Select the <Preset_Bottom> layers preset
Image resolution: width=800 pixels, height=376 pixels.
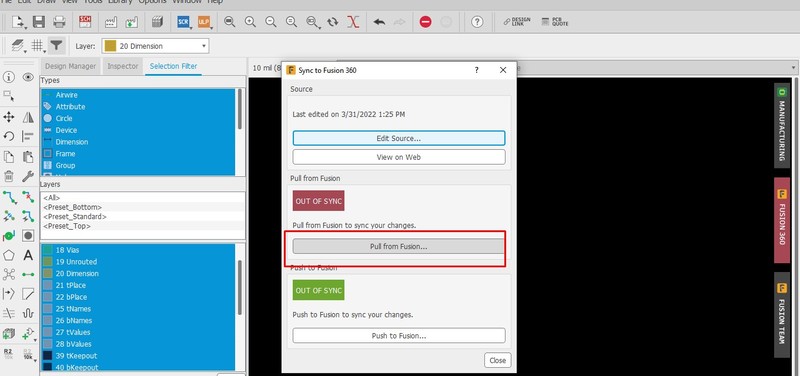coord(142,207)
